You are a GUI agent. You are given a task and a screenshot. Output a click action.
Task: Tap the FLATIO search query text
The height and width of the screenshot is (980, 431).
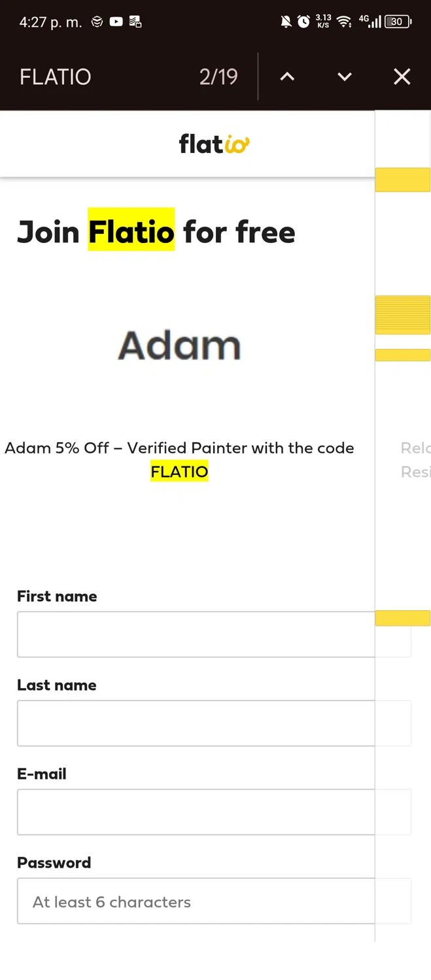click(x=56, y=77)
